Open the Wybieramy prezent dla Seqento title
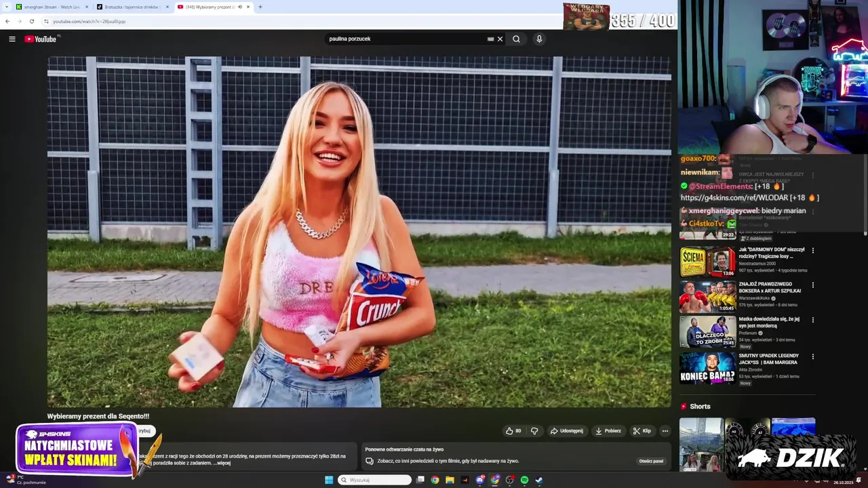The image size is (868, 488). (x=98, y=416)
